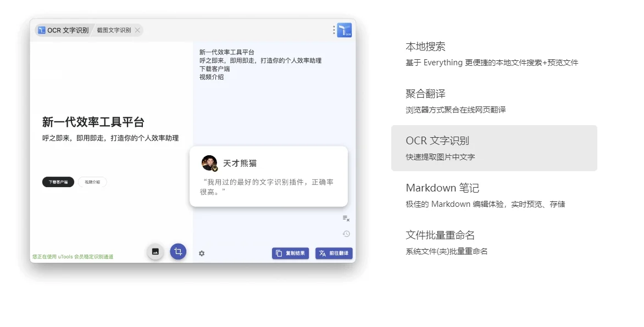Open recognition history via the clock icon
The width and height of the screenshot is (644, 327).
346,234
